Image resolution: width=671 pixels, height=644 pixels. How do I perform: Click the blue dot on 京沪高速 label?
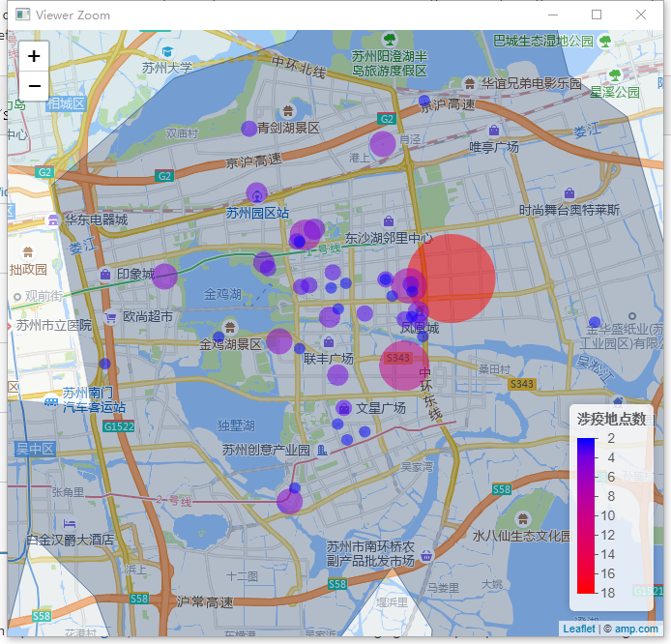tap(424, 101)
